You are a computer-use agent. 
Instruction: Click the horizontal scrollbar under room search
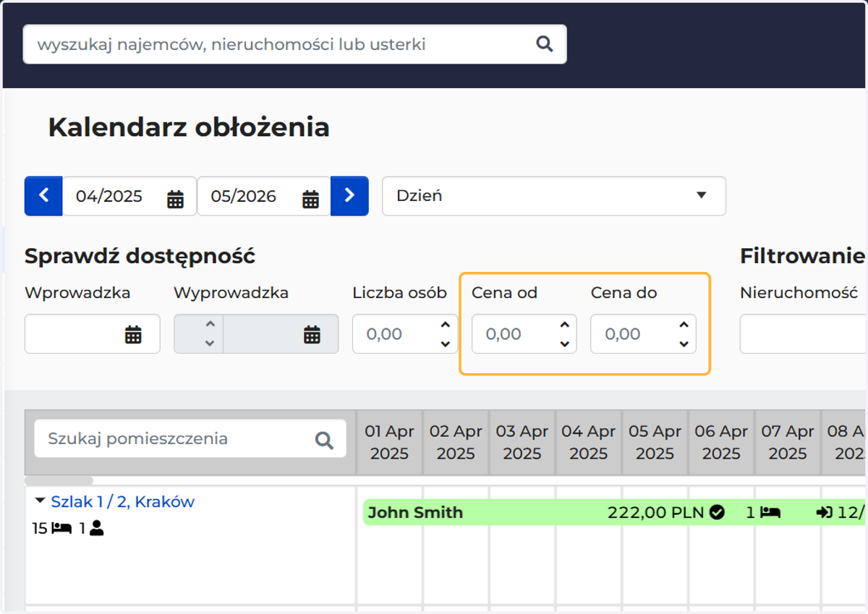tap(59, 480)
